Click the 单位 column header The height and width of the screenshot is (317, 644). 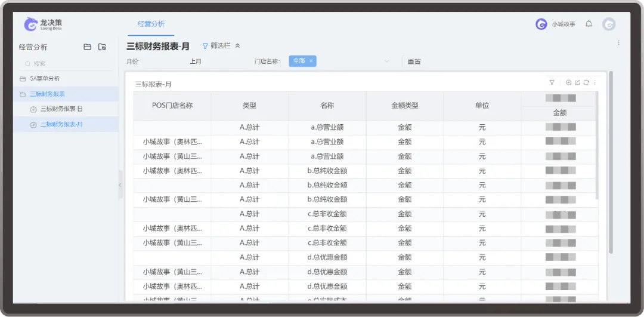482,106
